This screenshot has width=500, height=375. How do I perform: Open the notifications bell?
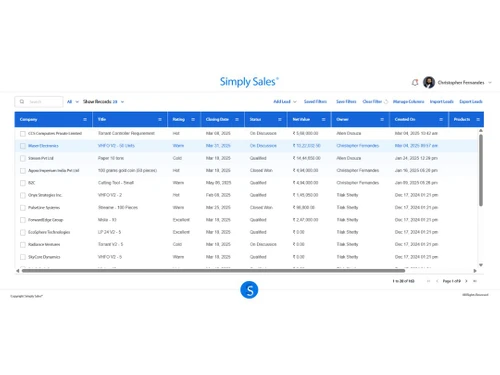(x=415, y=82)
